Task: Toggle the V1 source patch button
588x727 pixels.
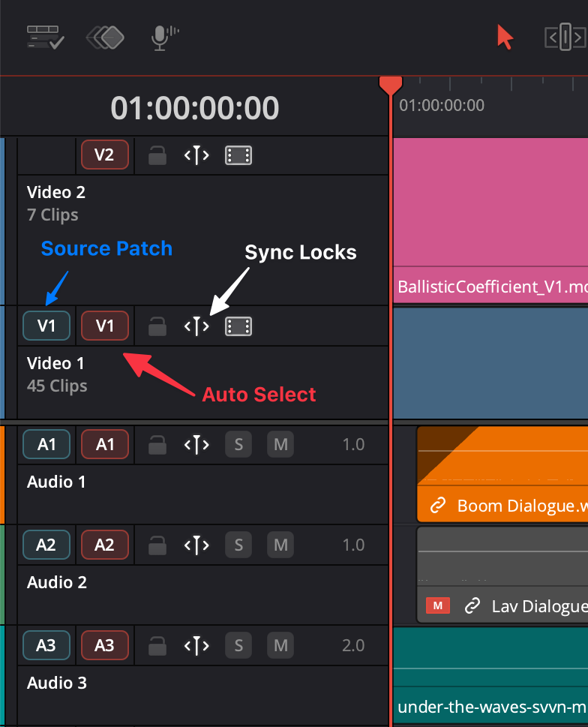Action: coord(46,326)
